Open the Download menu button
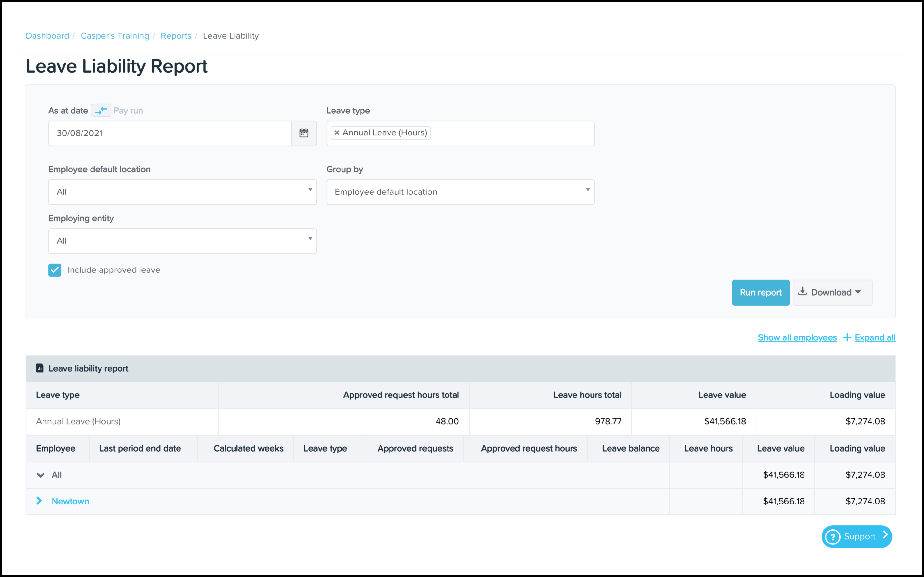Image resolution: width=924 pixels, height=577 pixels. (832, 293)
